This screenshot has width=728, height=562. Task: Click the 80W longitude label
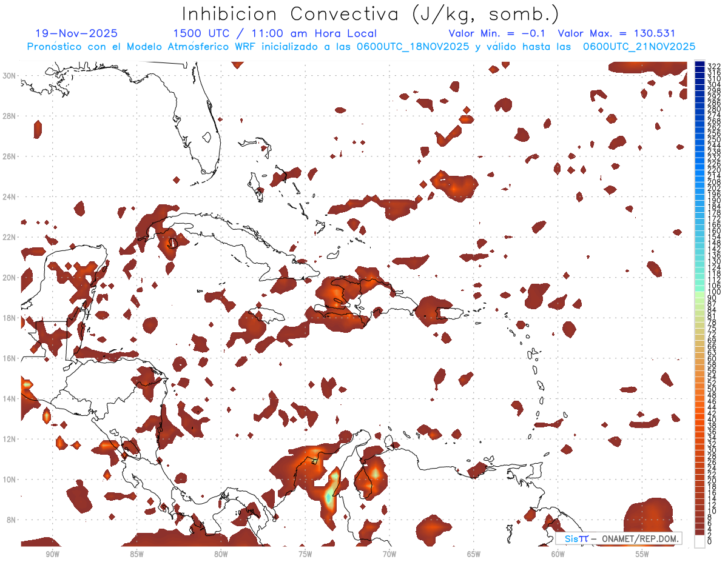[x=221, y=555]
